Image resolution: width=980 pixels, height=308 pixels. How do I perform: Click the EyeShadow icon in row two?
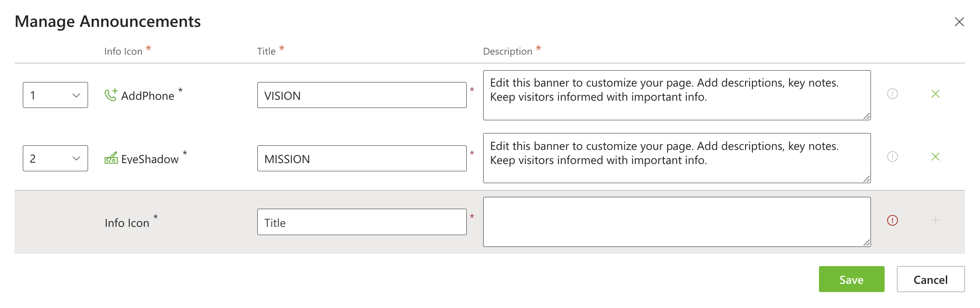[x=111, y=158]
